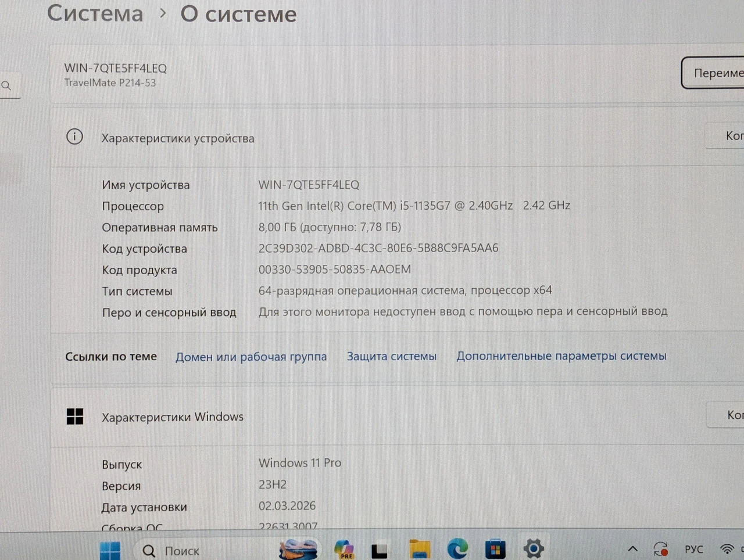The width and height of the screenshot is (744, 560).
Task: Open the Защита системы link
Action: [392, 356]
